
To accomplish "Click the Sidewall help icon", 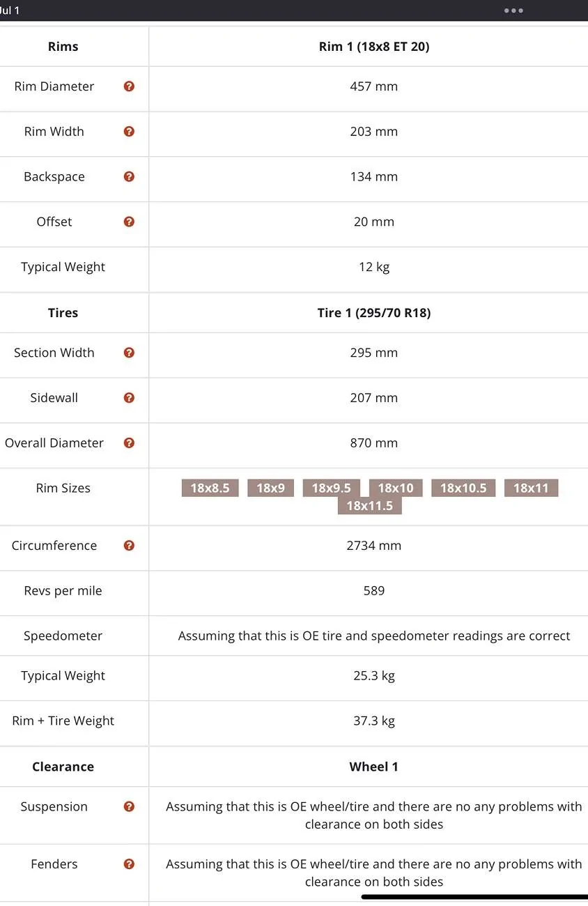I will click(129, 398).
